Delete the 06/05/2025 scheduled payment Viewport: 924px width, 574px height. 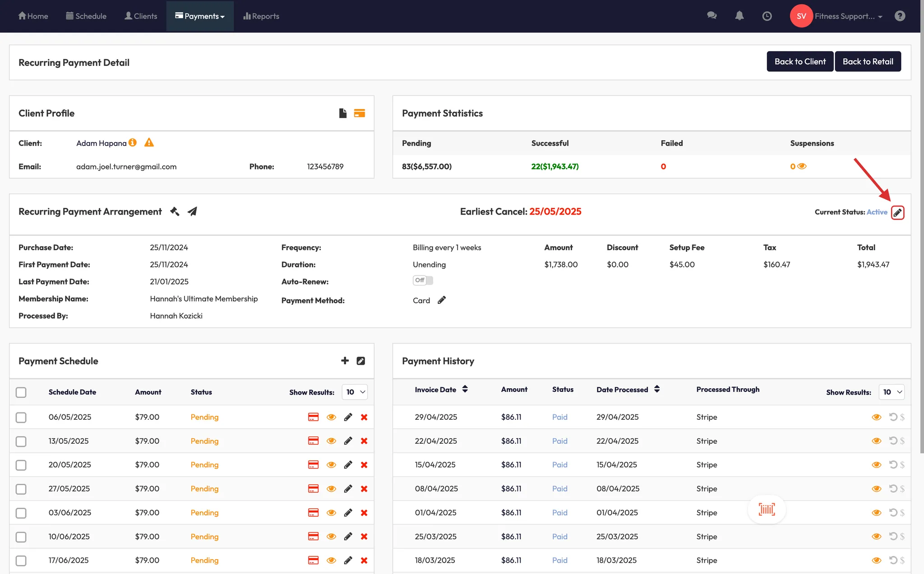coord(364,417)
